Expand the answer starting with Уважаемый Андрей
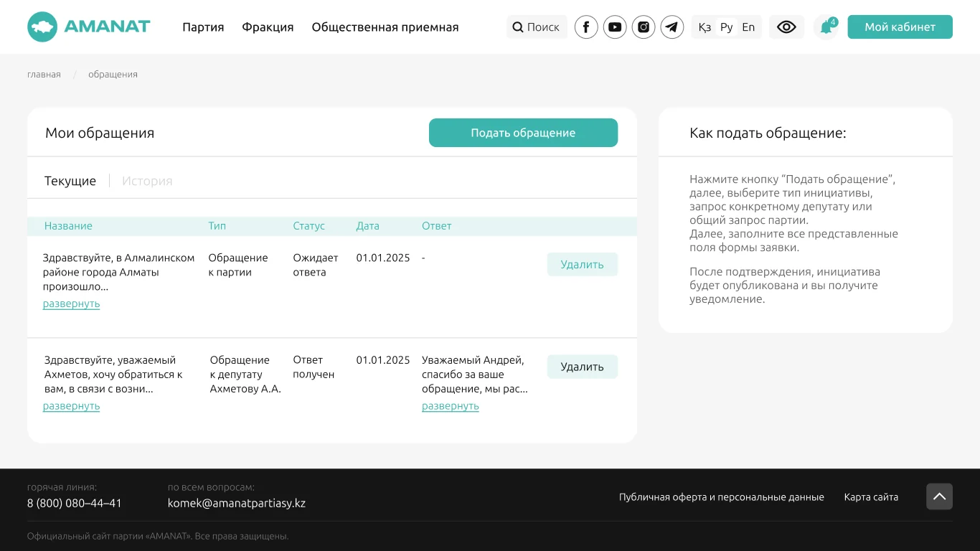This screenshot has height=551, width=980. pos(450,406)
